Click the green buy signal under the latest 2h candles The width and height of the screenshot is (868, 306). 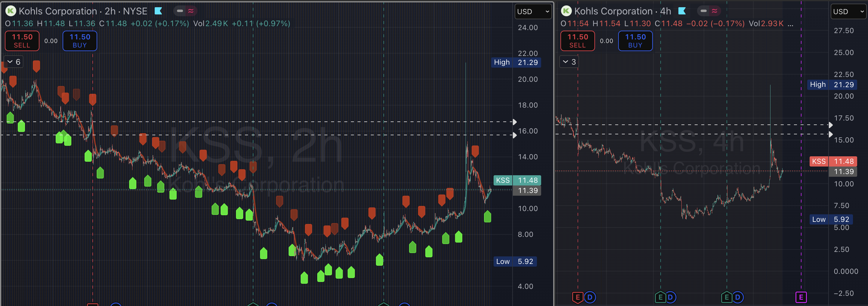click(487, 216)
